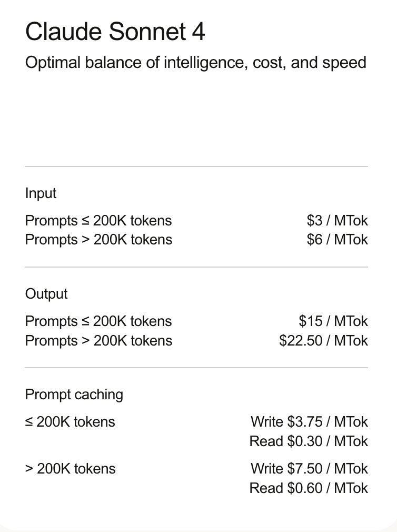
Task: Click the '> 200K tokens' caching label
Action: [x=70, y=469]
